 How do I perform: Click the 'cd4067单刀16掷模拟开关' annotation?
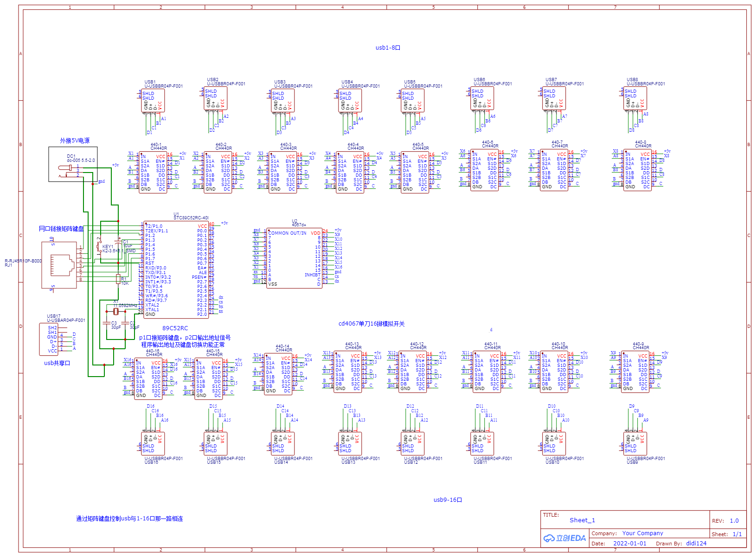pyautogui.click(x=372, y=324)
